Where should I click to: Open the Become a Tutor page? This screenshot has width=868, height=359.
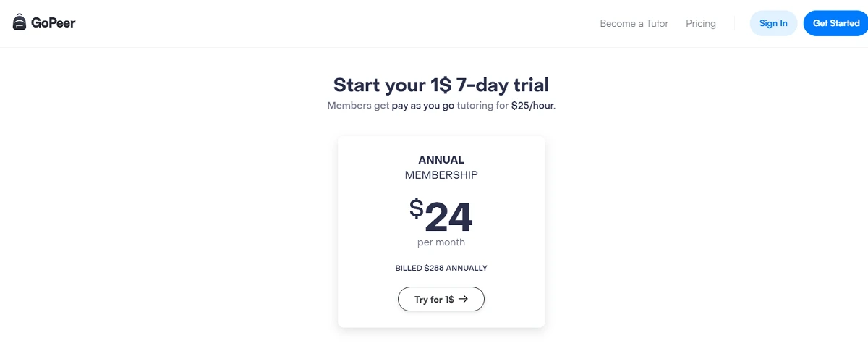[634, 24]
